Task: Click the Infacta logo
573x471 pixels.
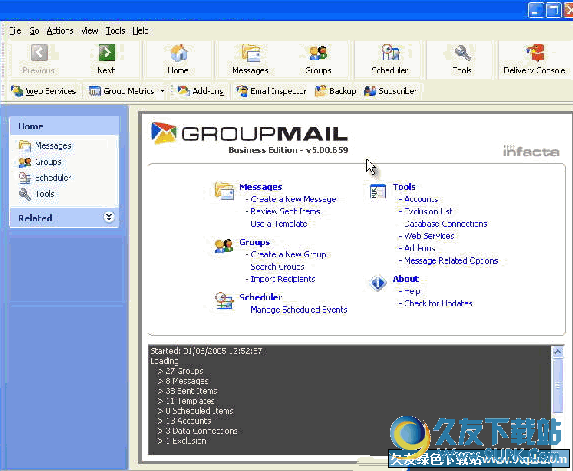Action: click(x=531, y=151)
